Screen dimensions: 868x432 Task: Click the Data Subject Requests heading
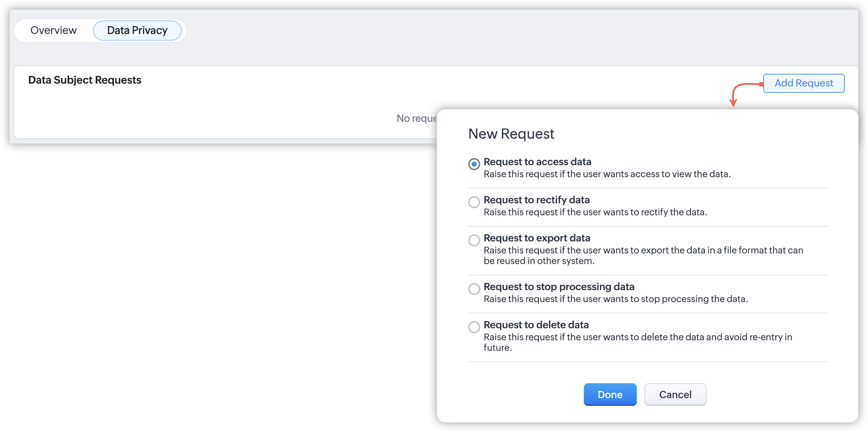coord(85,80)
